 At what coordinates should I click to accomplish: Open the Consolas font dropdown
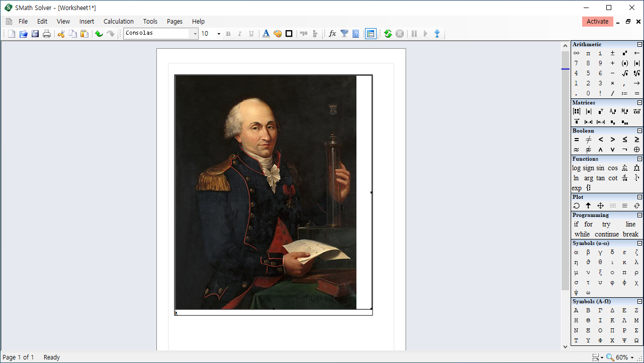click(195, 34)
